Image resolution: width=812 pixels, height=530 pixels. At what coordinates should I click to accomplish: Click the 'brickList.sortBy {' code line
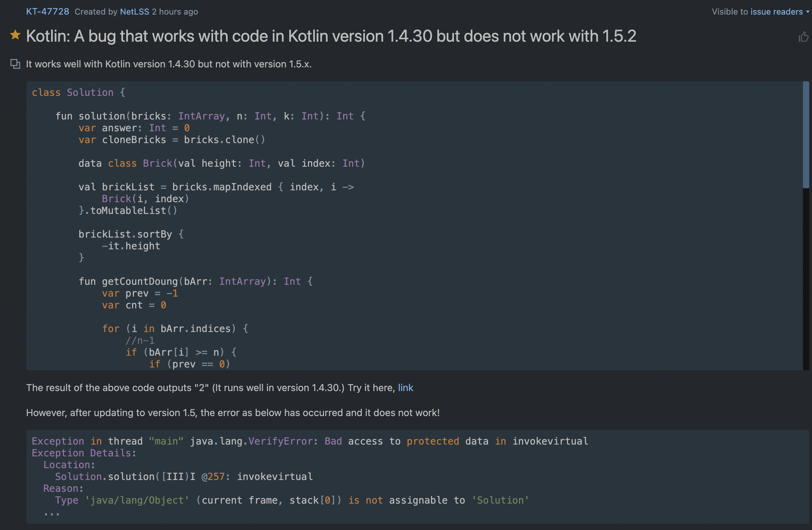[x=131, y=234]
